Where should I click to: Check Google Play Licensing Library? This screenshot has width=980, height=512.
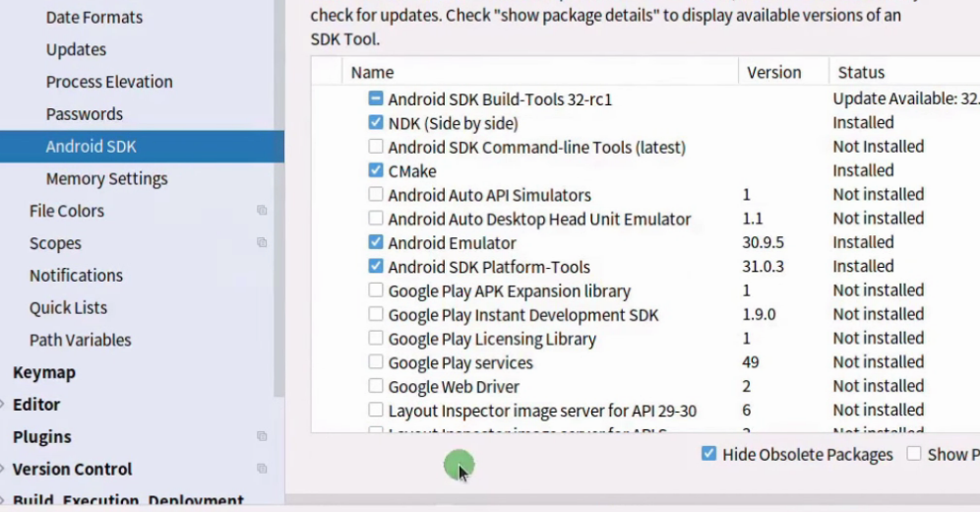point(375,338)
